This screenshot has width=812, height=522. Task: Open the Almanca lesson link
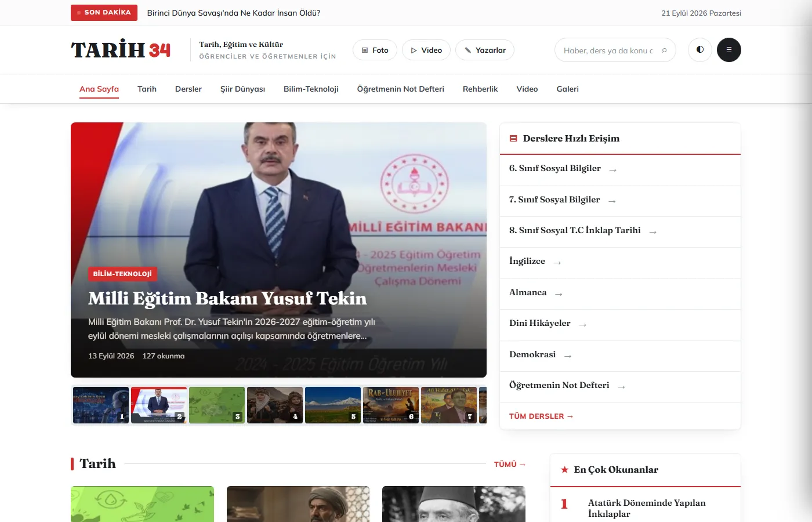(620, 293)
